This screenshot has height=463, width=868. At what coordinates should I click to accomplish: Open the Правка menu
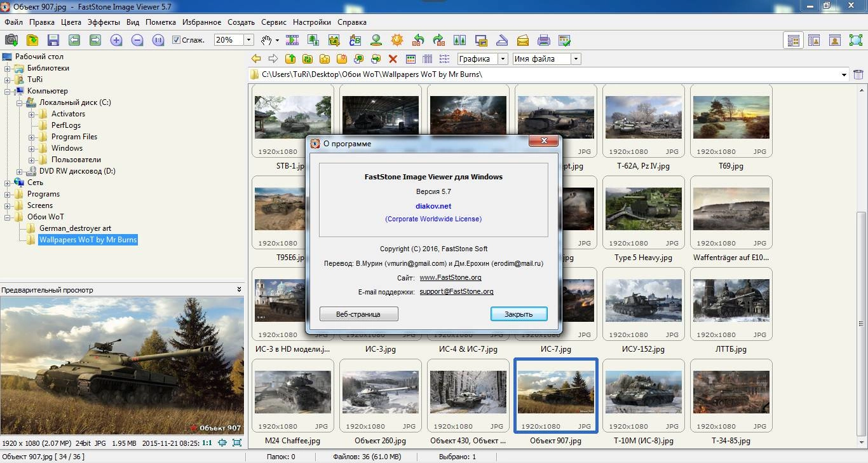[x=42, y=22]
